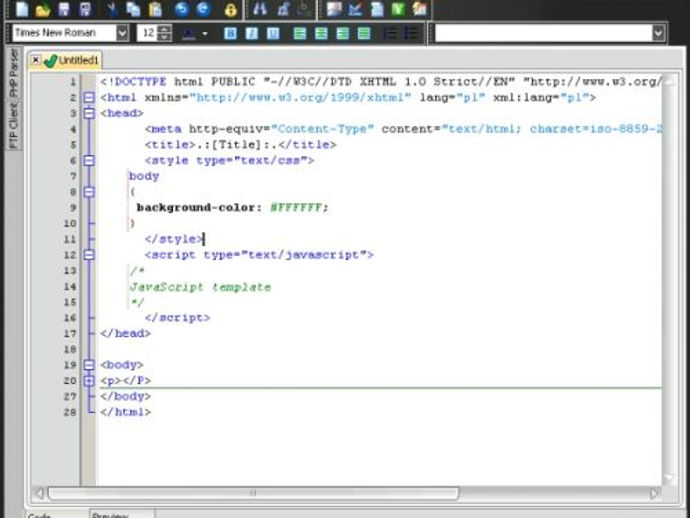
Task: Click the Find and Replace icon
Action: (283, 9)
